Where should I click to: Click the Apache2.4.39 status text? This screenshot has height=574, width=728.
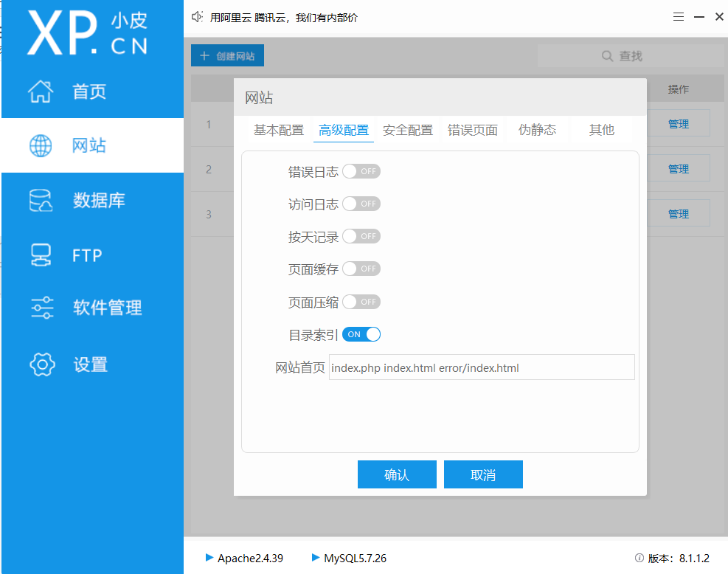(x=250, y=559)
